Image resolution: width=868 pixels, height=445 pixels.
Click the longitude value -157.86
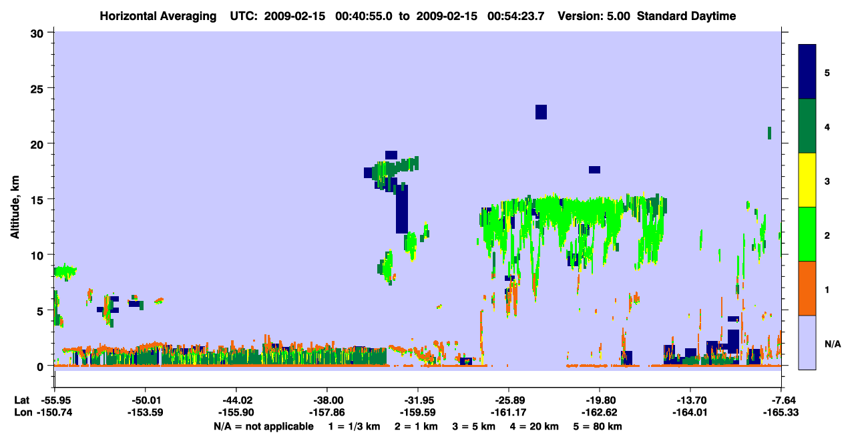tap(327, 412)
